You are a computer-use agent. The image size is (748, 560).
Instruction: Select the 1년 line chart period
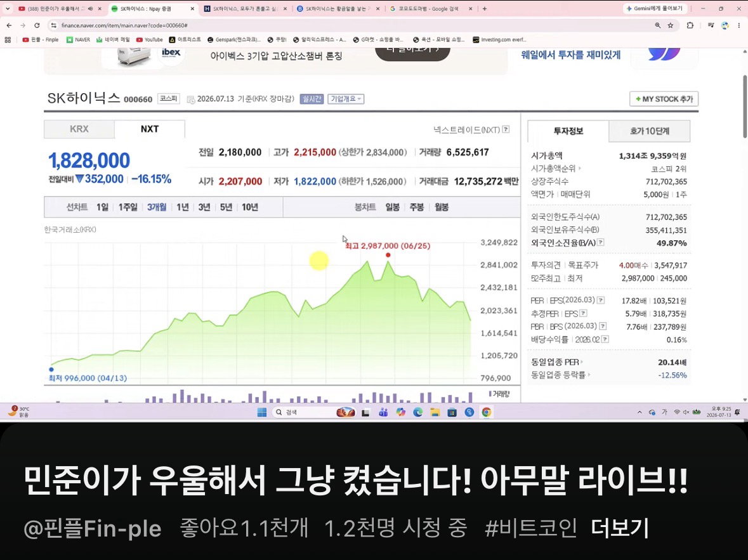(182, 207)
